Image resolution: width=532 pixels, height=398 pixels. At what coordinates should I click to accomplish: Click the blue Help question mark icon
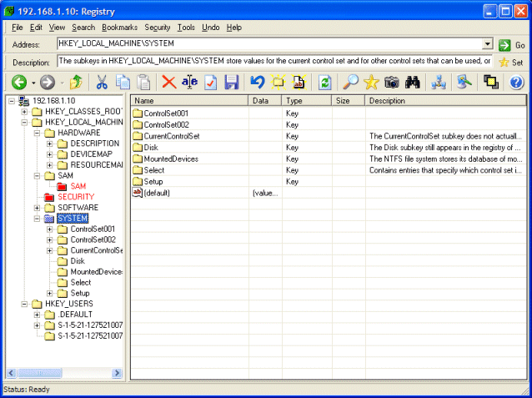[x=516, y=82]
